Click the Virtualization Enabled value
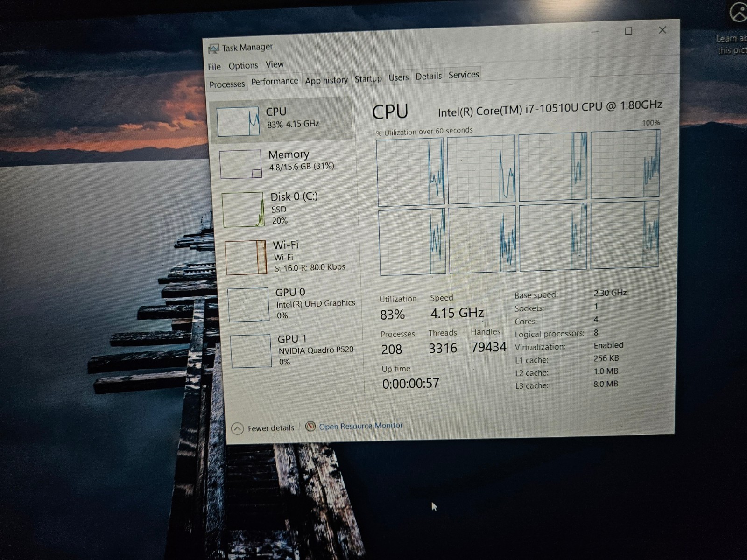This screenshot has height=560, width=747. coord(608,345)
